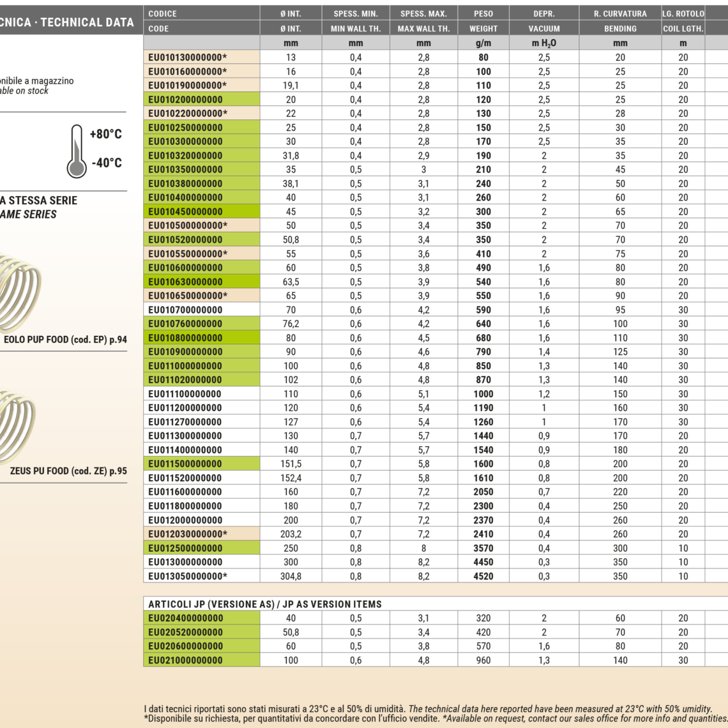728x728 pixels.
Task: Click the green EU010450000000 code cell
Action: coord(185,212)
